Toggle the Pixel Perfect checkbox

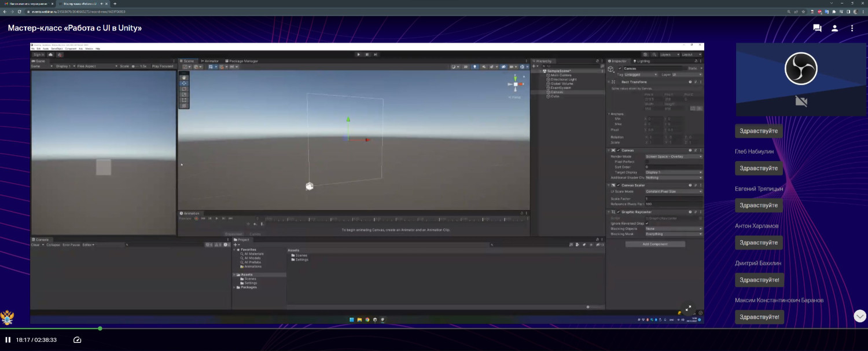point(647,162)
